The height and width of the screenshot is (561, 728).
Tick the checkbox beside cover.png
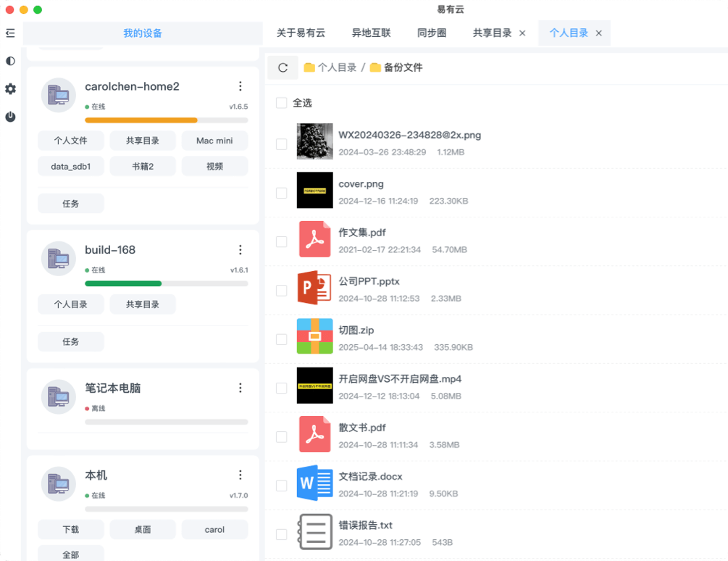(x=281, y=193)
